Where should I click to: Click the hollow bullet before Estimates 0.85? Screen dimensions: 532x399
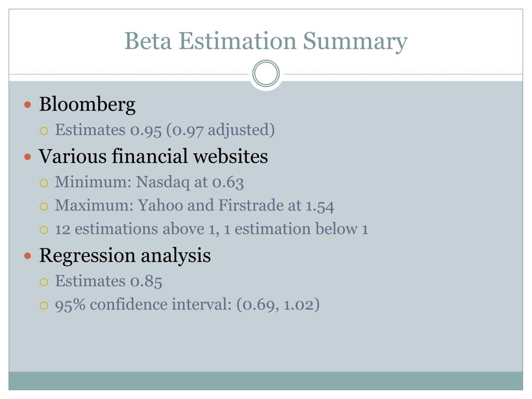44,282
